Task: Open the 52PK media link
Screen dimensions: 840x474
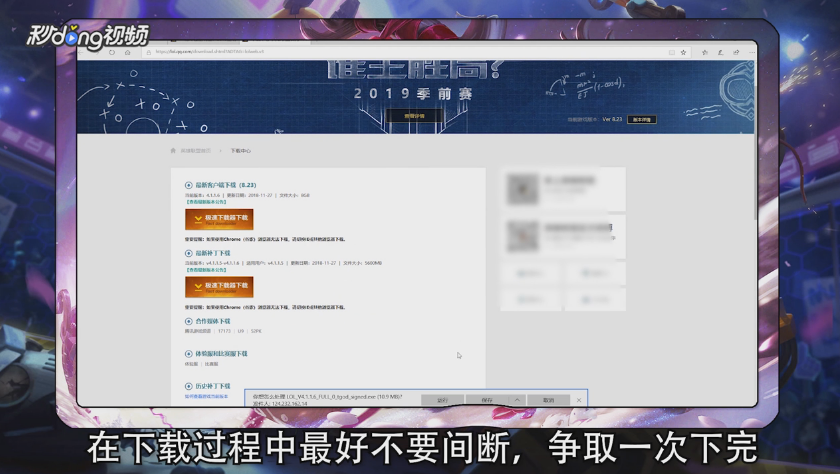Action: pos(256,332)
